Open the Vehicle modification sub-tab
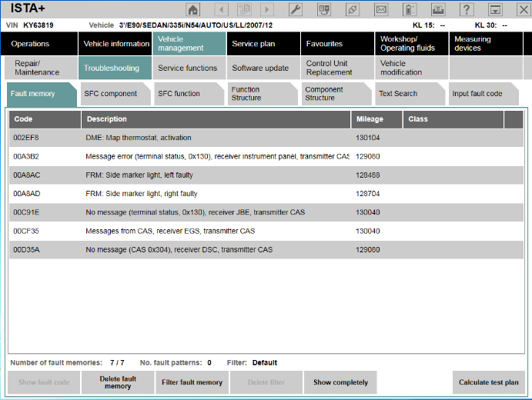Screen dimensions: 532x400 click(412, 68)
